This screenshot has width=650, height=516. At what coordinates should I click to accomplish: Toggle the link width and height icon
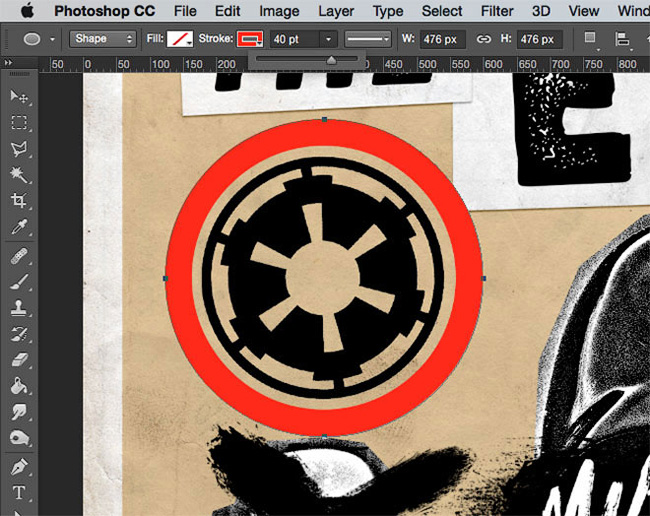(x=483, y=39)
